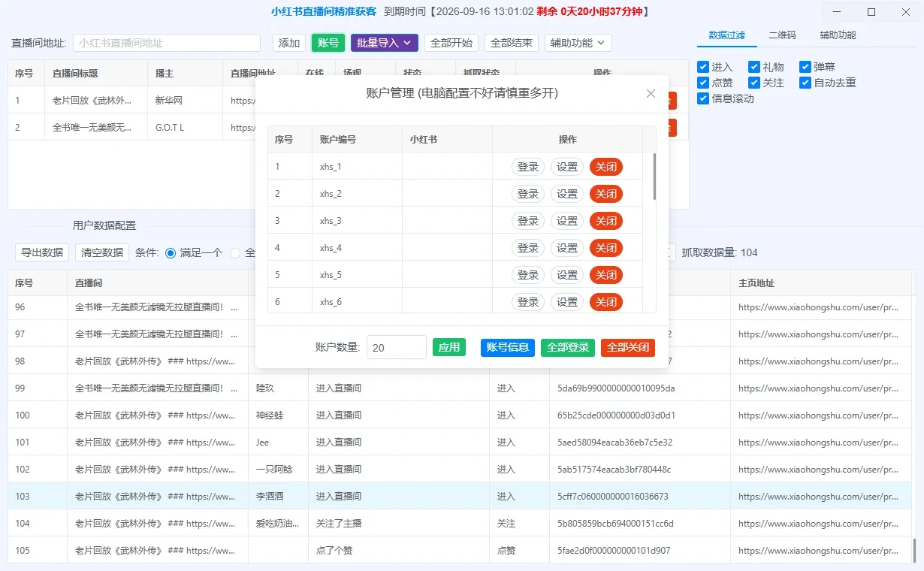
Task: Click user name 神经蛙 in row 100
Action: 270,415
